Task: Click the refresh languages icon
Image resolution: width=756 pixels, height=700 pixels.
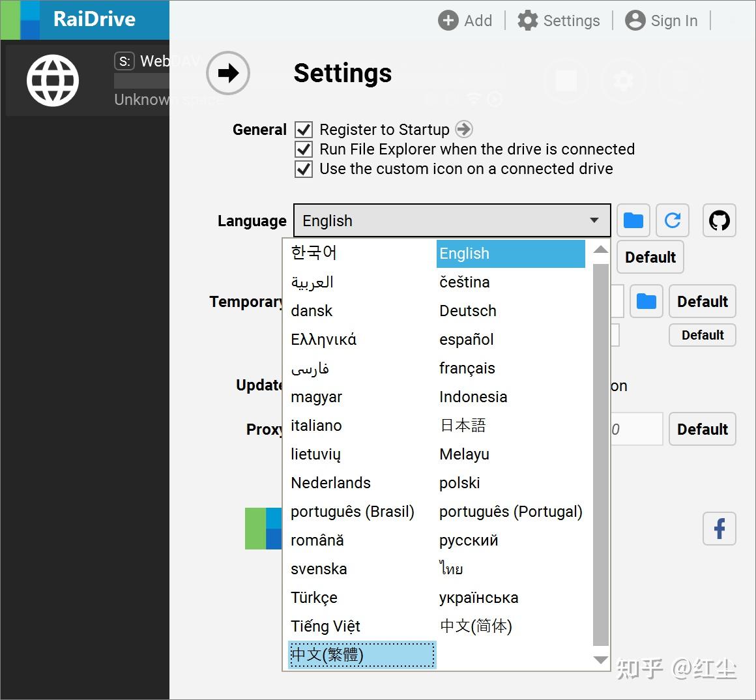Action: click(x=672, y=220)
